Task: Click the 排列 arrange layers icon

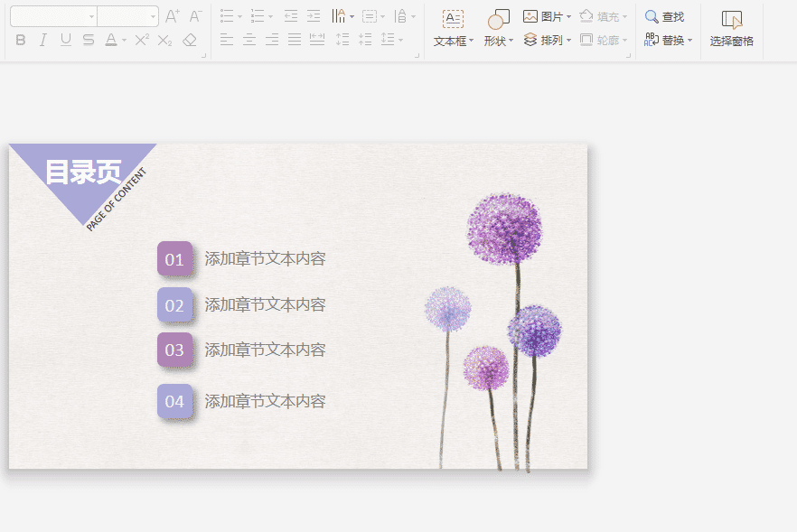Action: click(x=530, y=40)
